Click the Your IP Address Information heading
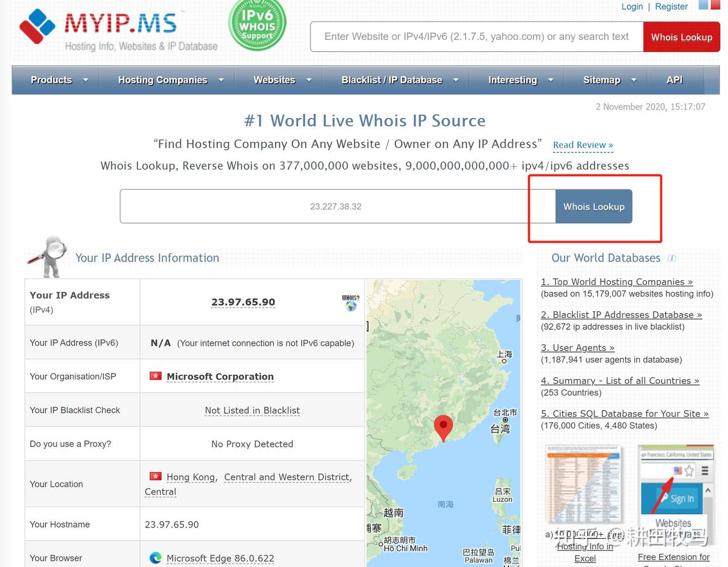Viewport: 728px width, 567px height. 147,258
